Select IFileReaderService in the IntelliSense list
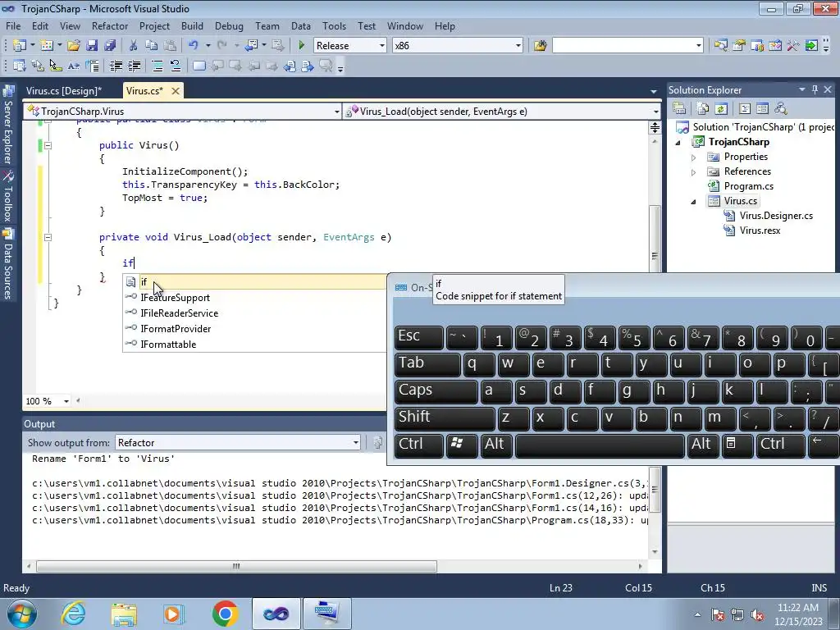The width and height of the screenshot is (840, 630). click(254, 313)
